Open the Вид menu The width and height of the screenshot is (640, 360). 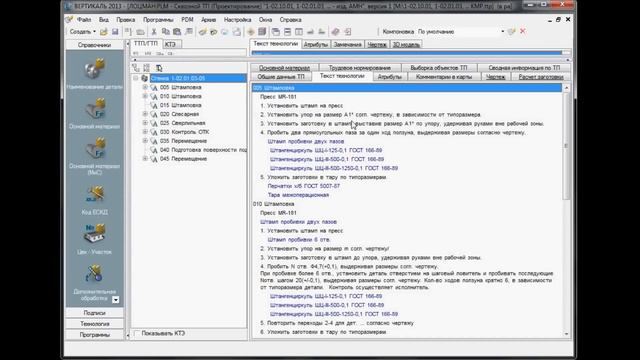(104, 20)
